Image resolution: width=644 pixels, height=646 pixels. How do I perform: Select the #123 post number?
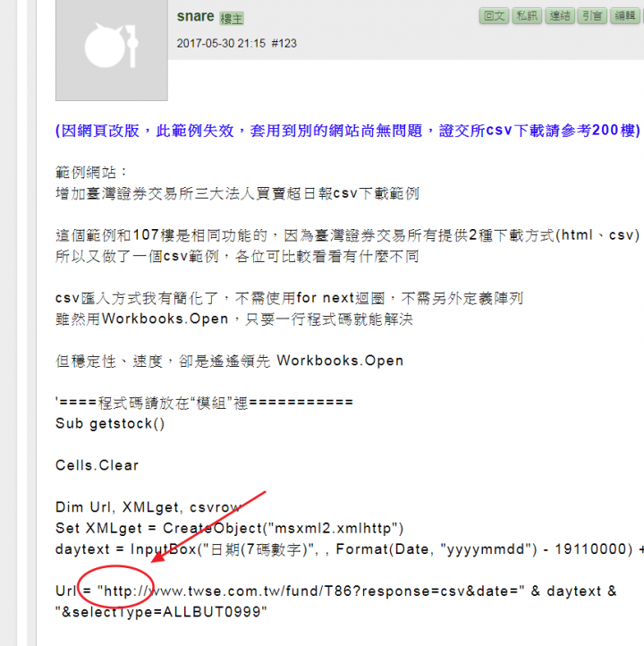coord(284,43)
